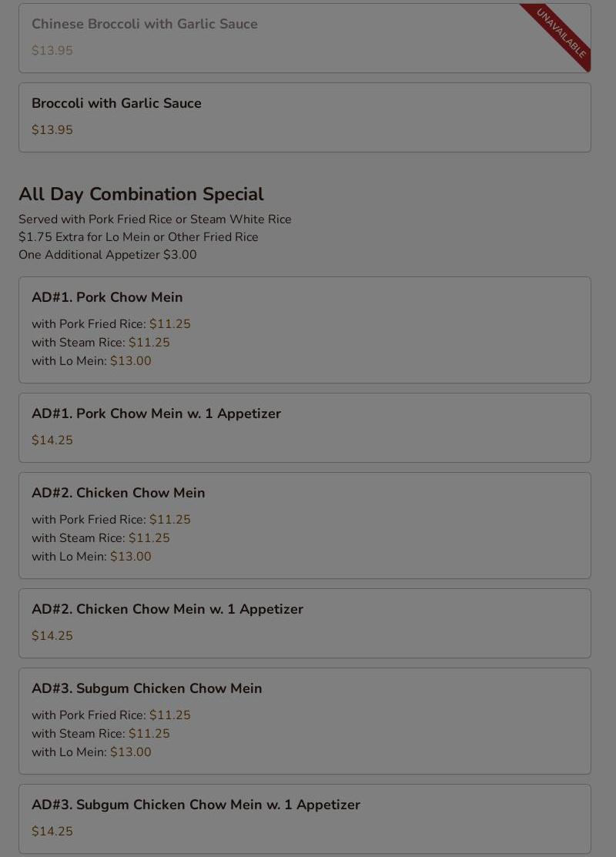
Task: Click $13.95 price under Broccoli with Garlic Sauce
Action: (x=52, y=130)
